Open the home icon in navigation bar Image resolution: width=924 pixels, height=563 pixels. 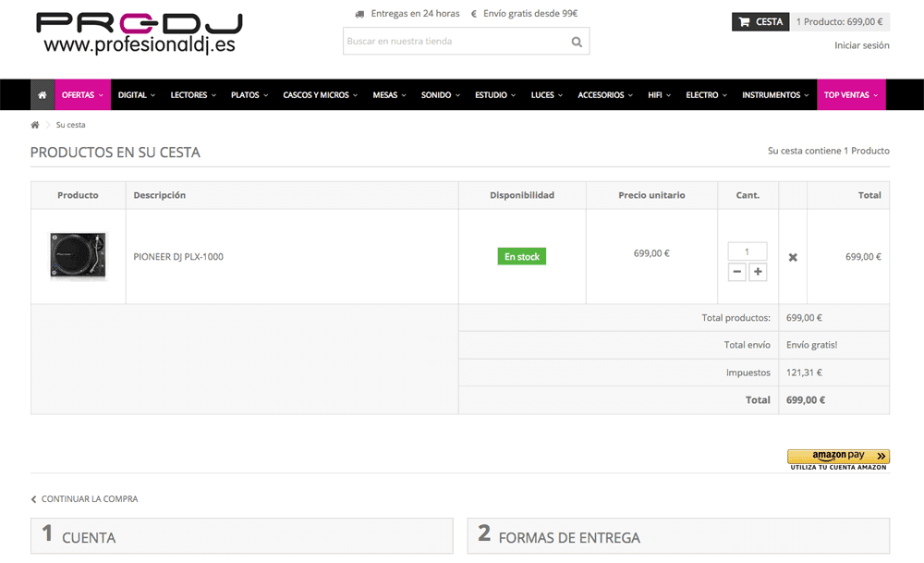click(43, 95)
